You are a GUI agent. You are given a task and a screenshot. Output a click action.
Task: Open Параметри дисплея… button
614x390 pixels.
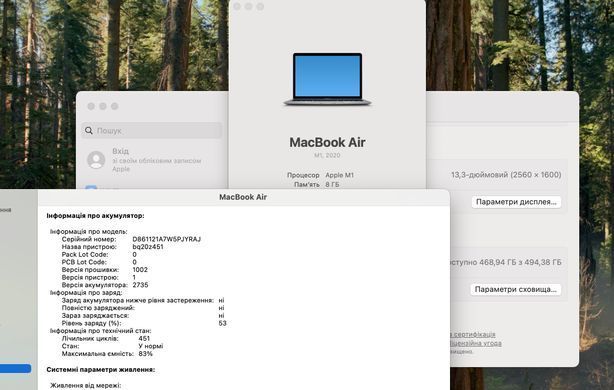click(x=516, y=202)
